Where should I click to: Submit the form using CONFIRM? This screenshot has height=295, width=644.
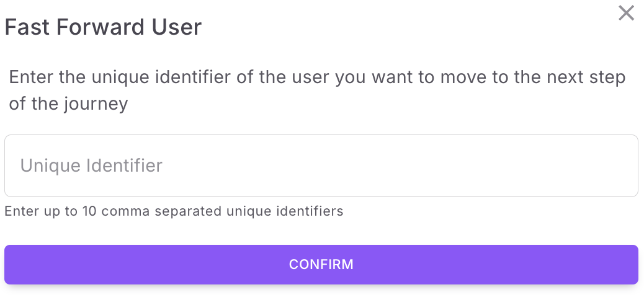pyautogui.click(x=321, y=264)
